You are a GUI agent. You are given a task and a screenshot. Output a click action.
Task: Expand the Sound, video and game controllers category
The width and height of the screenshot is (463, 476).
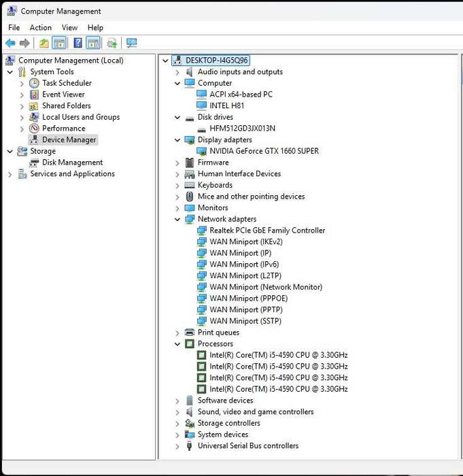[x=177, y=412]
